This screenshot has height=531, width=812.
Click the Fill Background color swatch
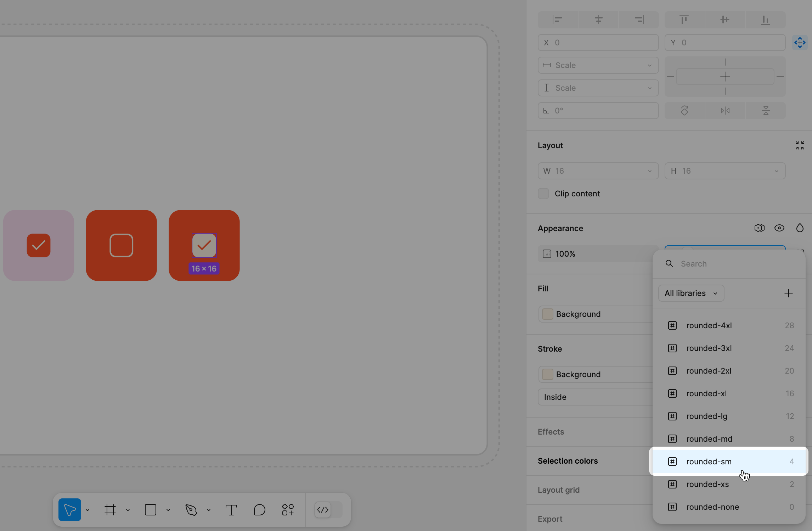547,314
